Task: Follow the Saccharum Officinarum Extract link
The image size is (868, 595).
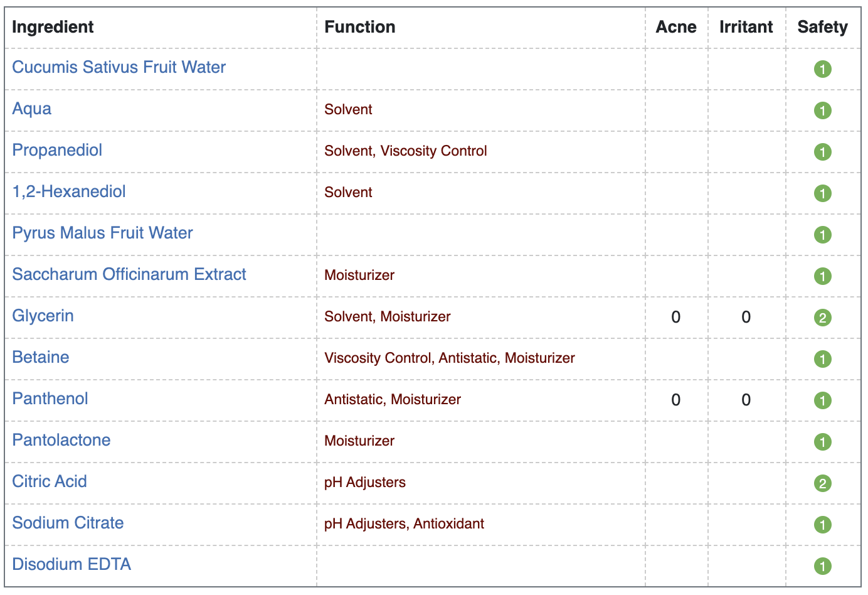Action: click(129, 274)
